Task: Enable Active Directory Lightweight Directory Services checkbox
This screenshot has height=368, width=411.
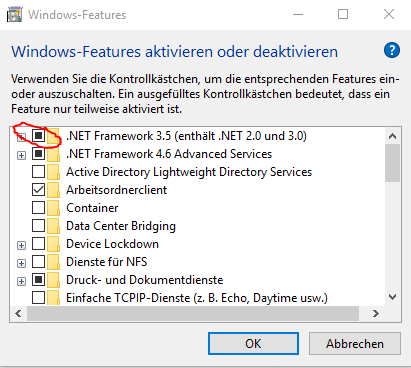Action: click(39, 172)
